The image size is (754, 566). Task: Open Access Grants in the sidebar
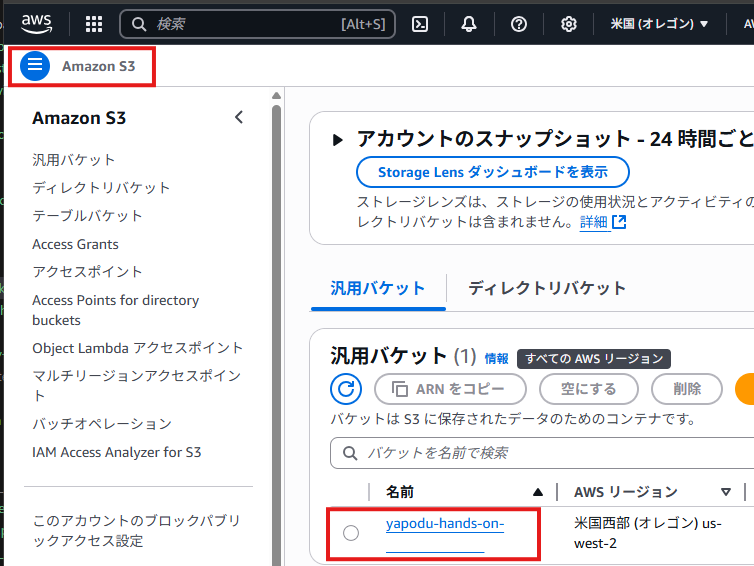pyautogui.click(x=75, y=244)
